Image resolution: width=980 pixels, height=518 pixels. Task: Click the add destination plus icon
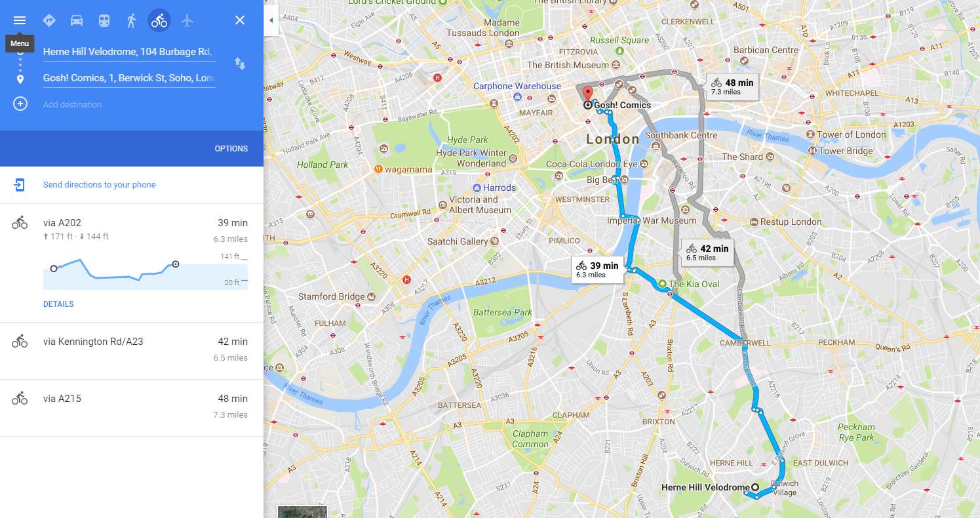coord(20,104)
